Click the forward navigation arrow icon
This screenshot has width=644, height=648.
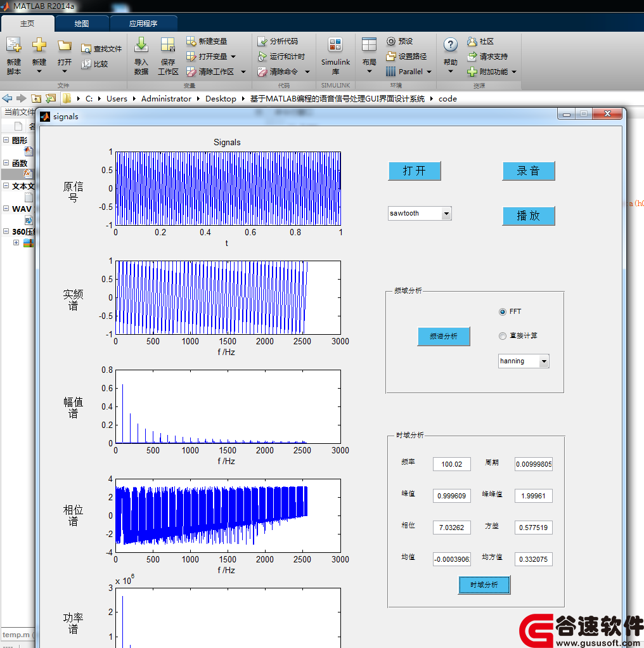22,98
